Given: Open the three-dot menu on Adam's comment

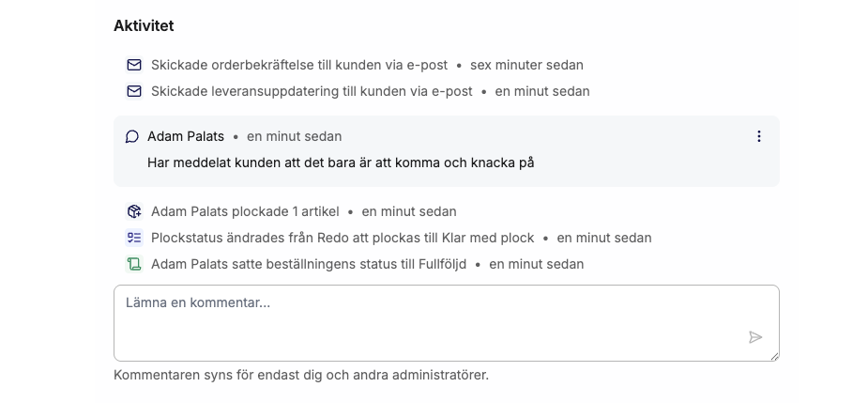Looking at the screenshot, I should [x=759, y=136].
